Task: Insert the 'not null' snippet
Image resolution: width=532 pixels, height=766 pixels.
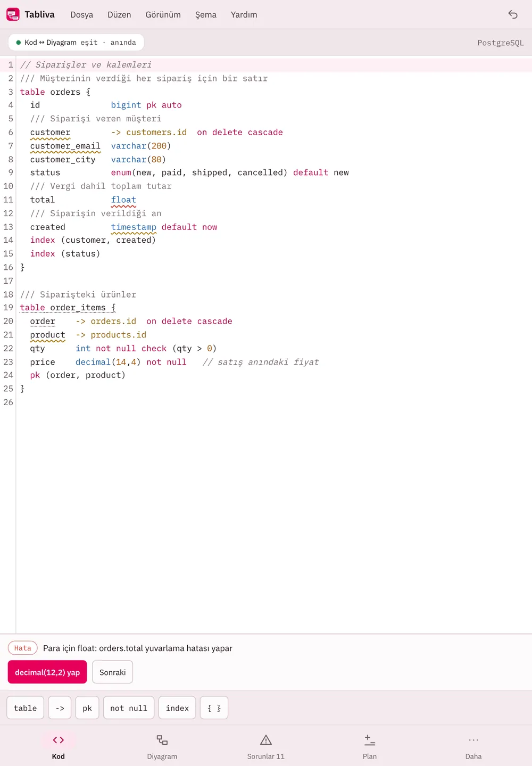Action: 129,708
